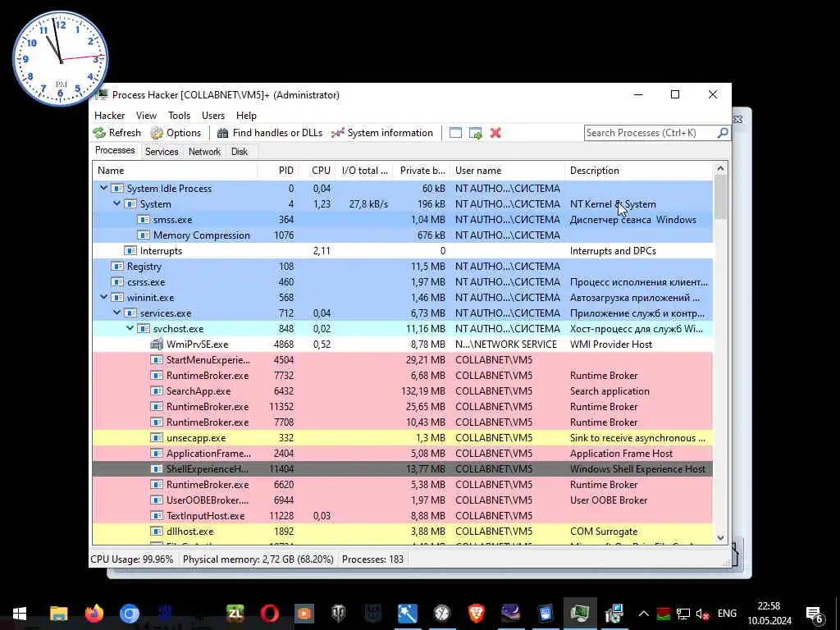Viewport: 840px width, 630px height.
Task: Open the View menu
Action: tap(146, 116)
